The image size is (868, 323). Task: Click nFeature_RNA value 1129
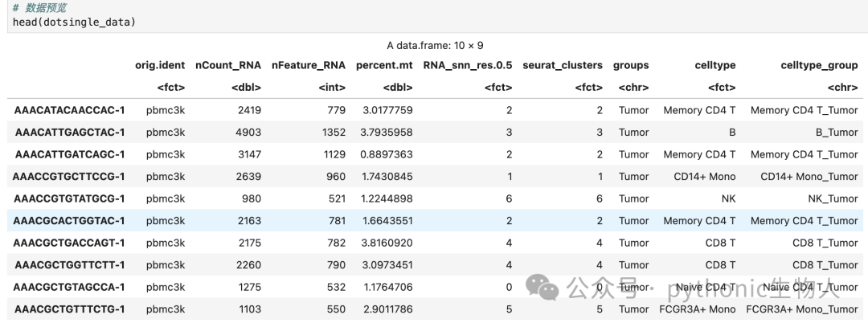coord(334,154)
